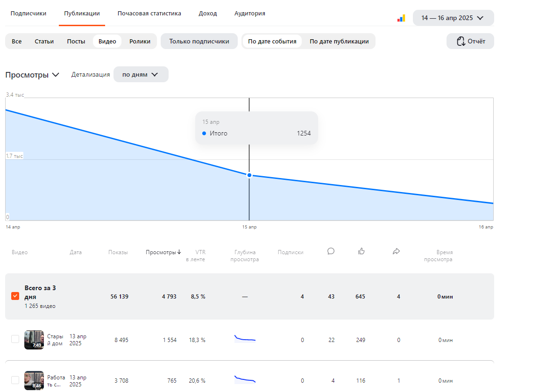Screen dimensions: 539x392
Task: Check the Работать video row checkbox
Action: click(x=15, y=380)
